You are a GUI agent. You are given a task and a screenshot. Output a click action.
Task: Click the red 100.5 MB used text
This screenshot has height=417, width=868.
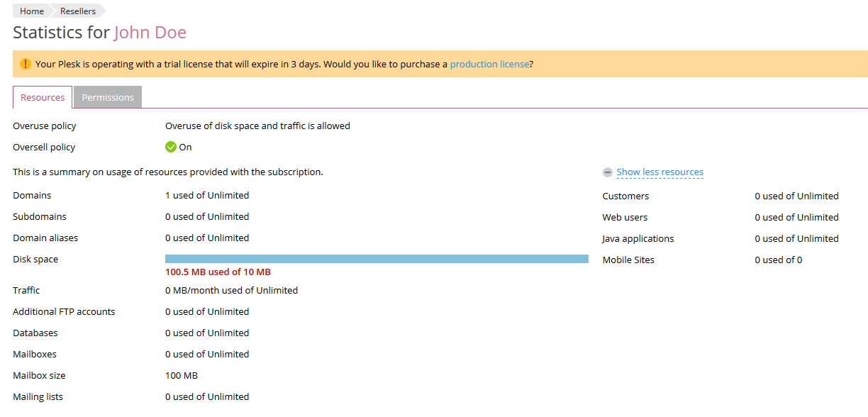pyautogui.click(x=218, y=272)
